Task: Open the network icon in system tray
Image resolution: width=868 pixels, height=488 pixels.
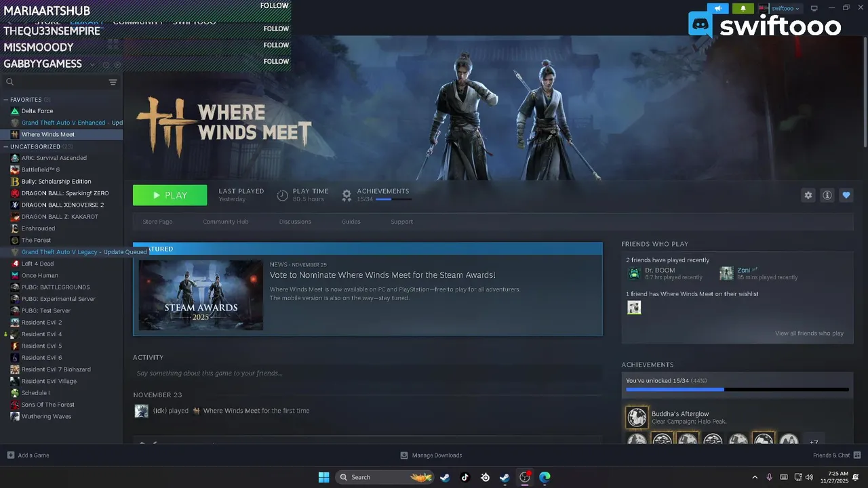Action: coord(798,477)
